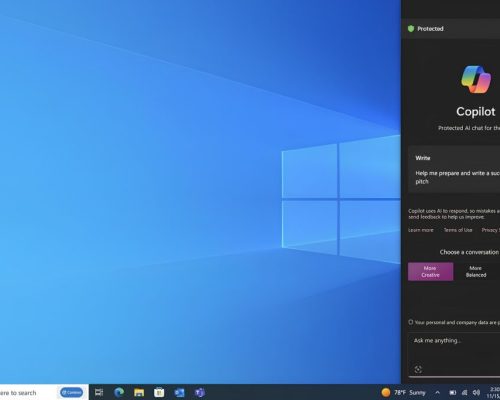Open the 78°F Sunny weather widget
This screenshot has height=400, width=500.
(x=404, y=392)
